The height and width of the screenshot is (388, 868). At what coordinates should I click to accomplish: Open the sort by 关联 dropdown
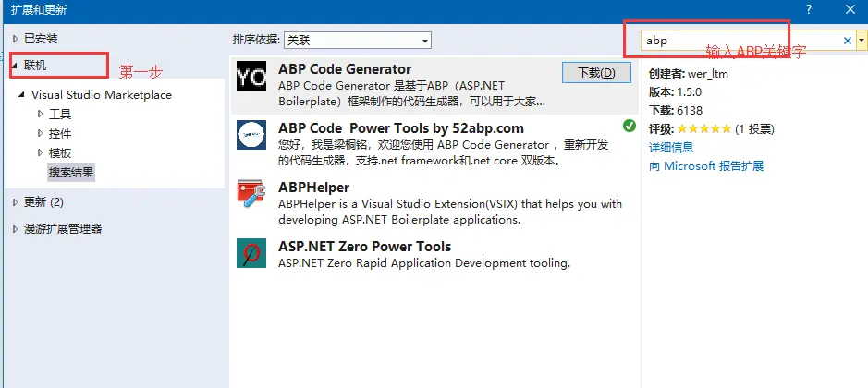357,41
